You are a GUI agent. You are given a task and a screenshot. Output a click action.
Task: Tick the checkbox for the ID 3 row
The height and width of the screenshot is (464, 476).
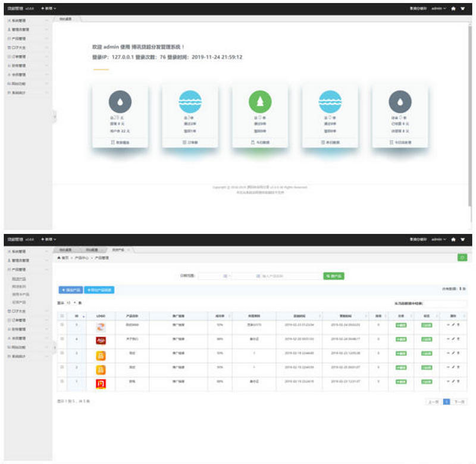[x=62, y=353]
